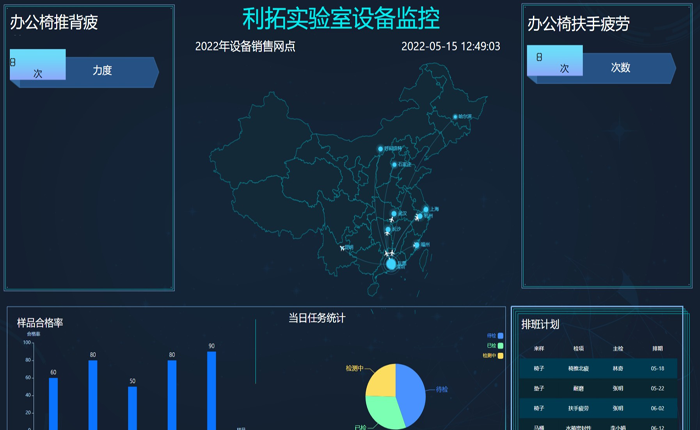Click the Shijiazhuang (石家庄) map marker
The width and height of the screenshot is (700, 430).
tap(394, 164)
